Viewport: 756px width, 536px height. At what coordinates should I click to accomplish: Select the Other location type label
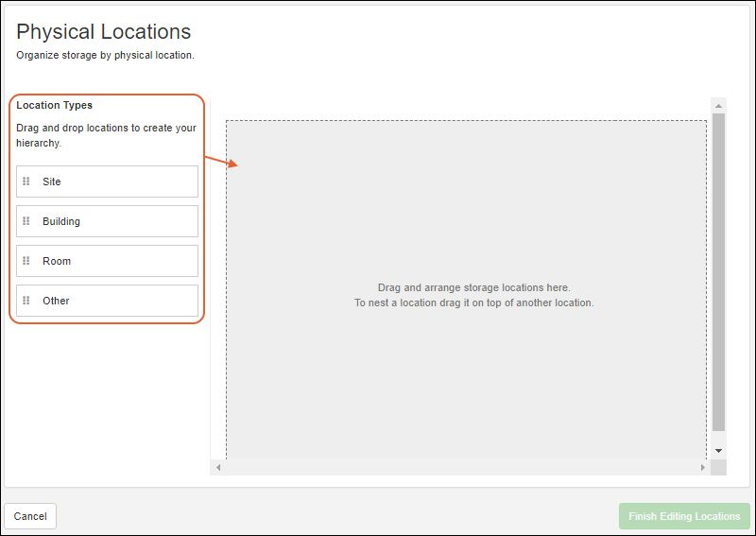tap(57, 301)
